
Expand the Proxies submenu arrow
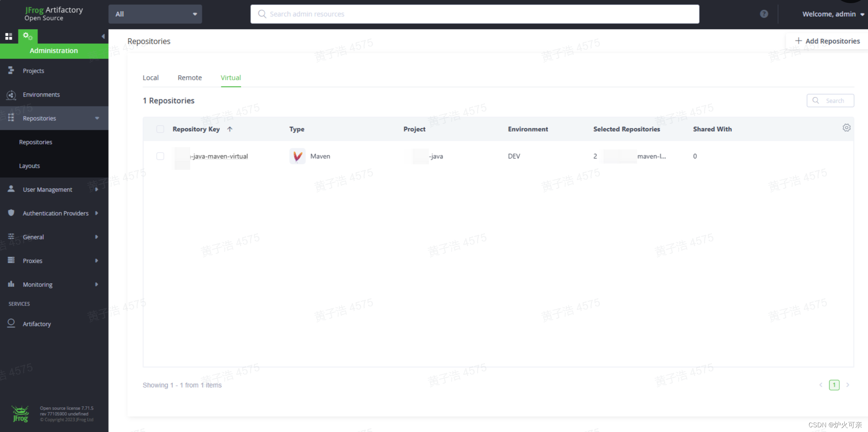click(x=97, y=261)
